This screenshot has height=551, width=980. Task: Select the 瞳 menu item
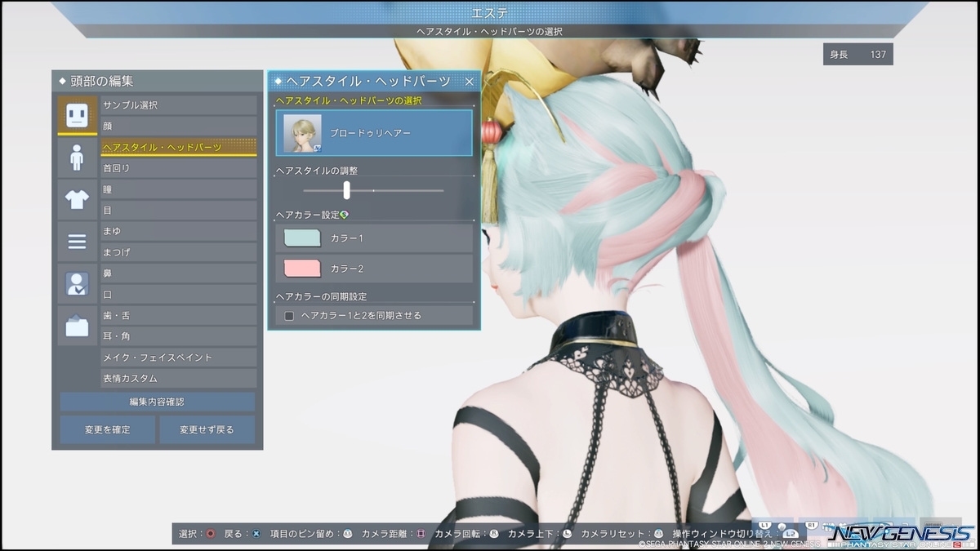179,189
